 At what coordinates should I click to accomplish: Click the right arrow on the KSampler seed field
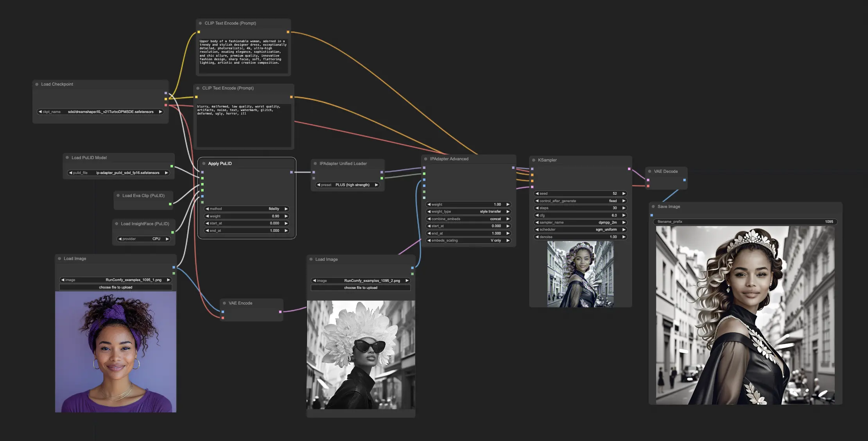(x=624, y=194)
